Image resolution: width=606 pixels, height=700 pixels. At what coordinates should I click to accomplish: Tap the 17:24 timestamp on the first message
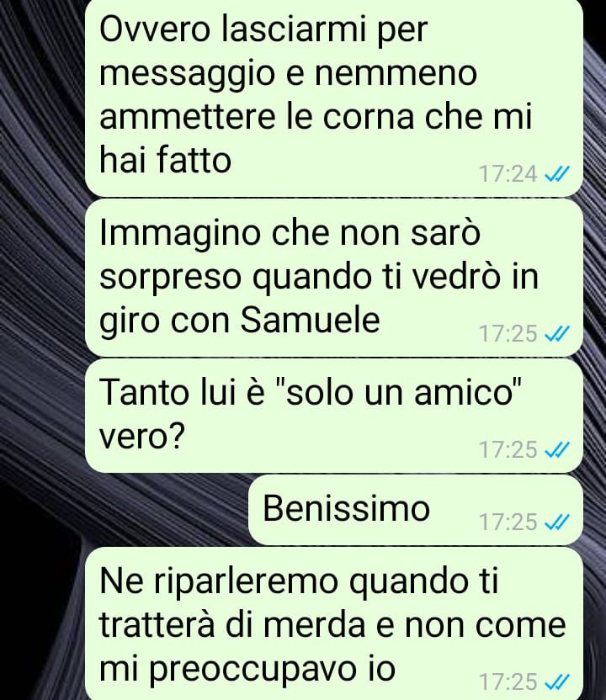pyautogui.click(x=508, y=173)
